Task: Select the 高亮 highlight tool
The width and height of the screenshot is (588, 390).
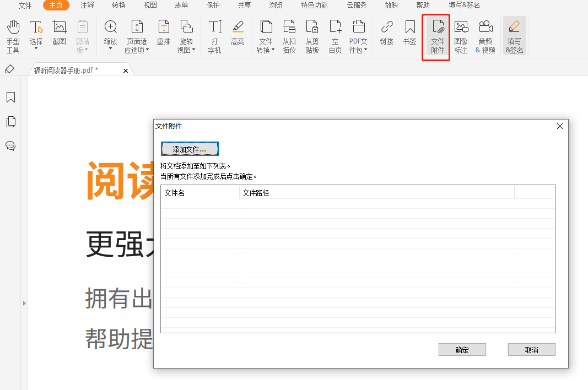Action: tap(238, 35)
